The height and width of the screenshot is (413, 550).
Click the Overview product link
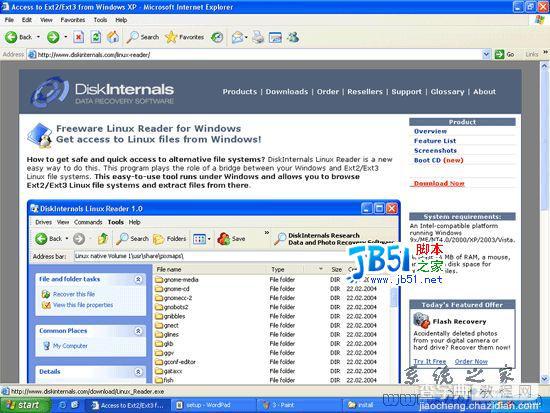(x=430, y=131)
